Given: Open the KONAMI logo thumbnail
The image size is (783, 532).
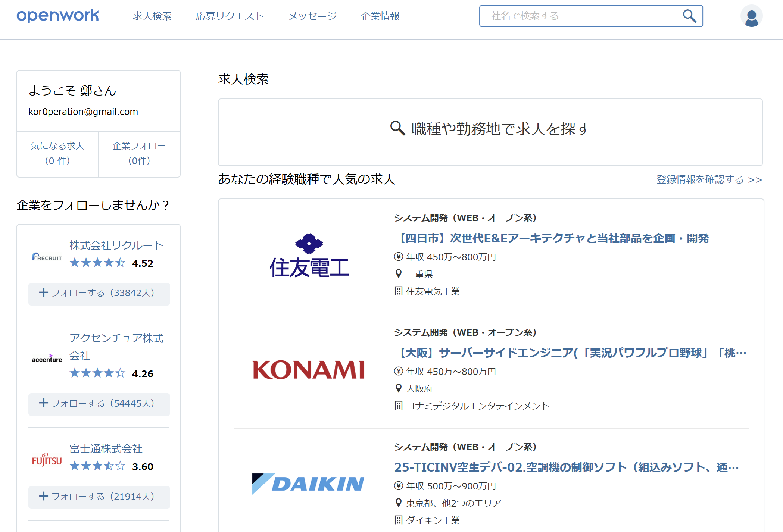Looking at the screenshot, I should click(308, 370).
